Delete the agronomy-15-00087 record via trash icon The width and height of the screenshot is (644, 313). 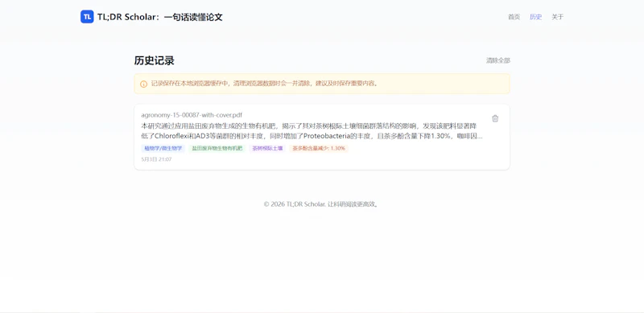(x=495, y=118)
